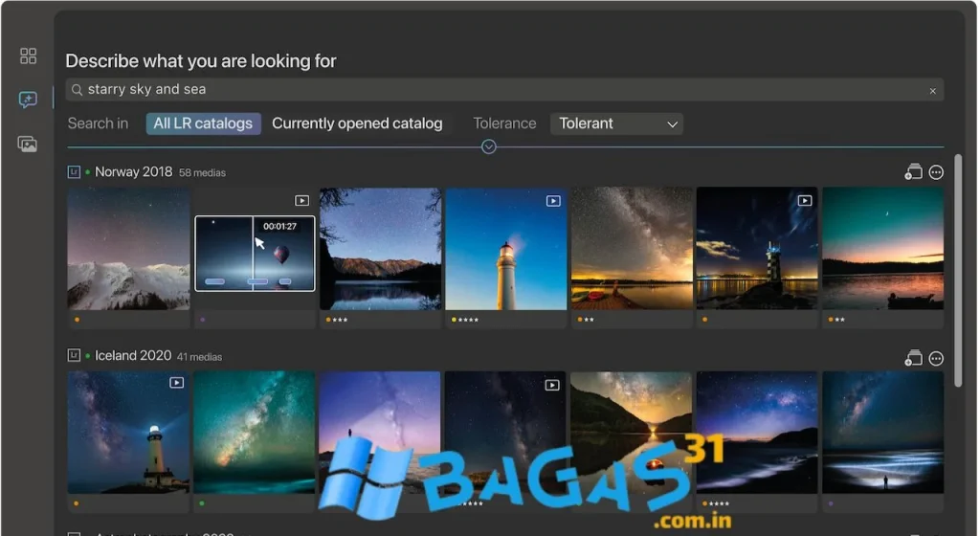Select Iceland lighthouse Milky Way thumbnail
The width and height of the screenshot is (980, 536).
coord(129,433)
